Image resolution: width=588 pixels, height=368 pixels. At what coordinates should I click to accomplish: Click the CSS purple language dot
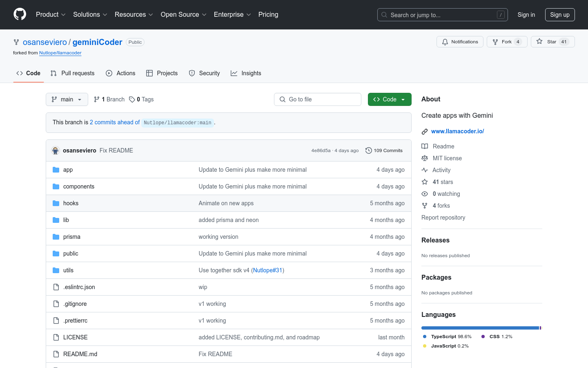click(483, 337)
